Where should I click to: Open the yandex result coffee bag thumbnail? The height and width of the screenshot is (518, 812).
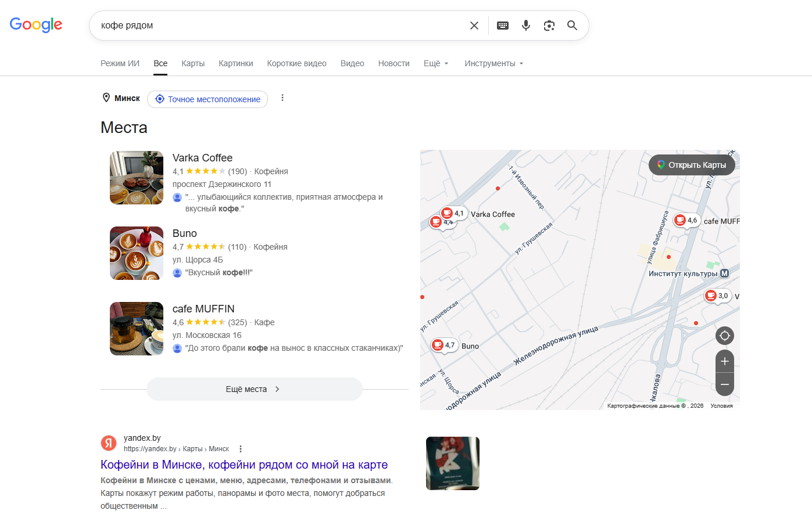click(x=453, y=463)
